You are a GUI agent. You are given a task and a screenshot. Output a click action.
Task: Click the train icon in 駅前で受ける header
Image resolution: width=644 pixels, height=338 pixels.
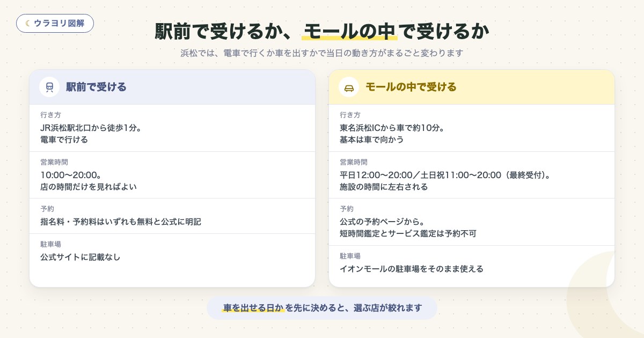point(49,87)
